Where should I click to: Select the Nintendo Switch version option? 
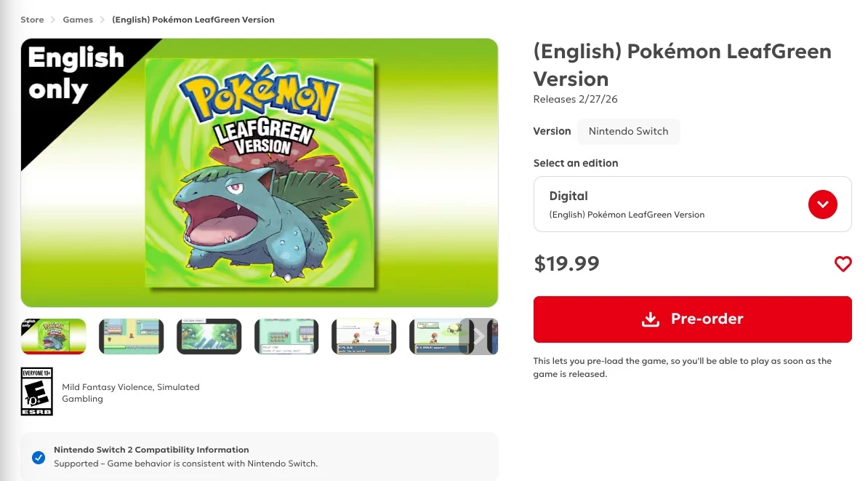[x=628, y=132]
